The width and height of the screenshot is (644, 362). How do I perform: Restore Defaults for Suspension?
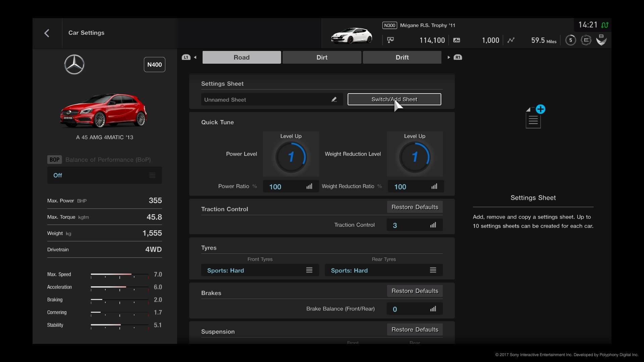click(415, 329)
